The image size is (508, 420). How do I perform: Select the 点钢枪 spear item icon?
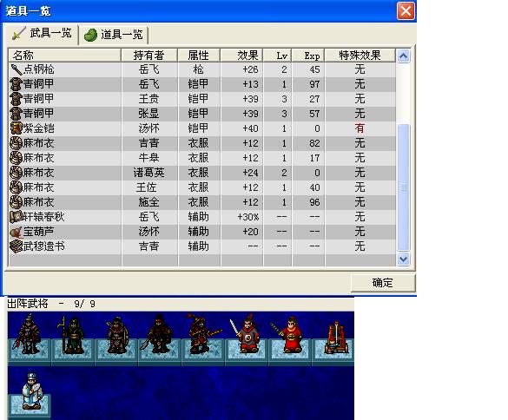pyautogui.click(x=16, y=69)
